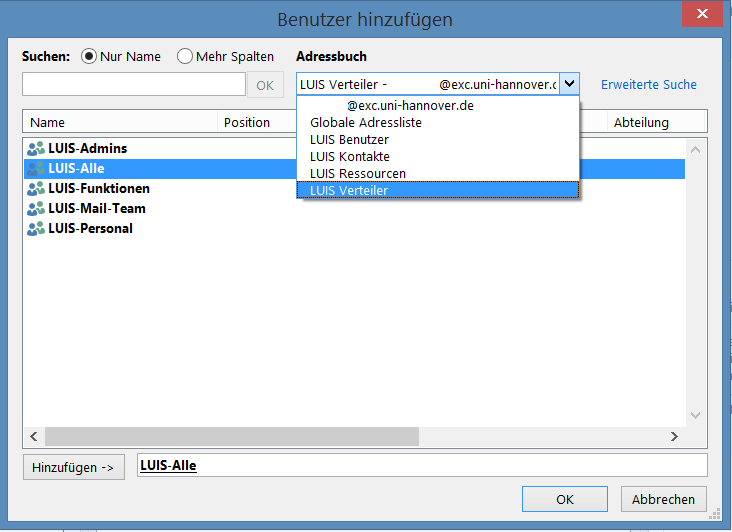Image resolution: width=732 pixels, height=532 pixels.
Task: Select the Nur Name radio button
Action: click(x=89, y=56)
